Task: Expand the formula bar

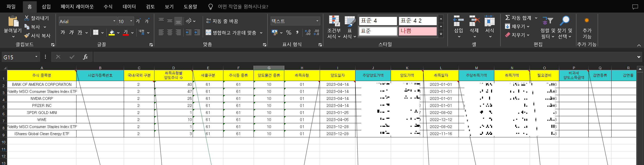Action: tap(639, 57)
